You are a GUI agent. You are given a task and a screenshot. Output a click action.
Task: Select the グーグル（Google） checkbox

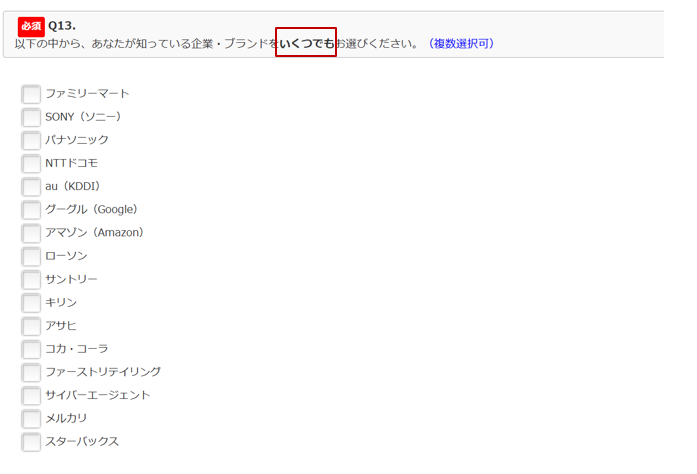tap(31, 210)
